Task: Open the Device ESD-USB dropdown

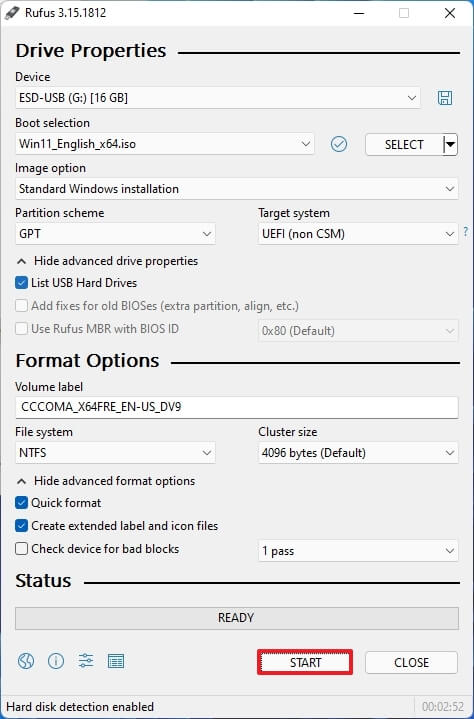Action: (x=218, y=98)
